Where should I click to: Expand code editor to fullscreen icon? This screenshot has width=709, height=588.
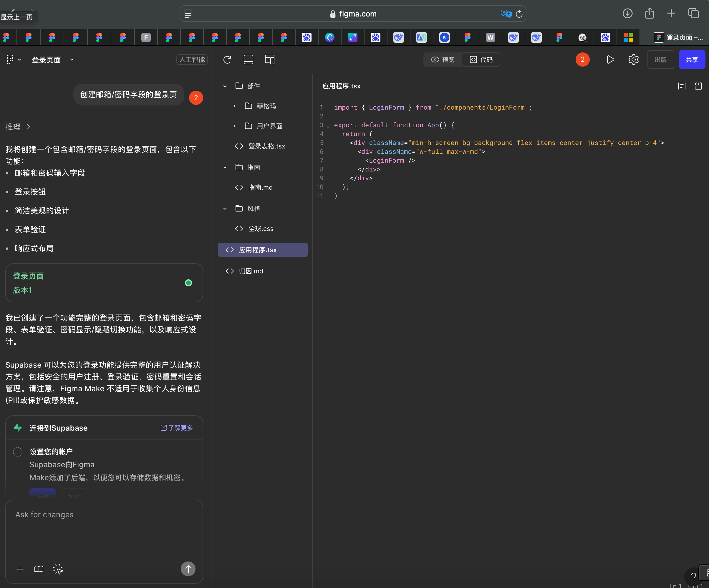(x=698, y=86)
